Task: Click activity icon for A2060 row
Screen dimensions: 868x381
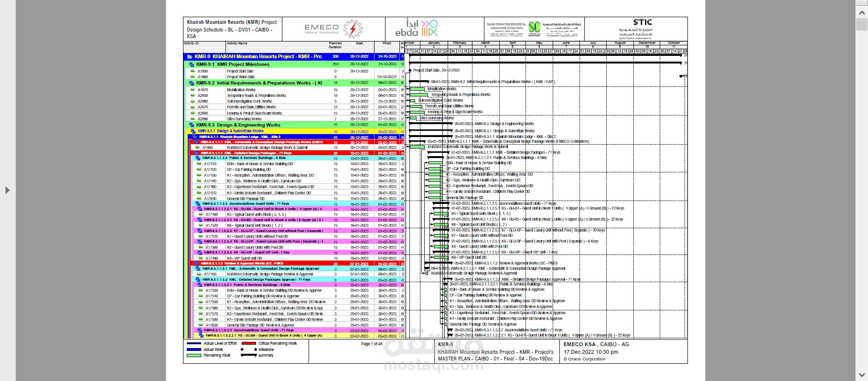Action: [x=193, y=101]
